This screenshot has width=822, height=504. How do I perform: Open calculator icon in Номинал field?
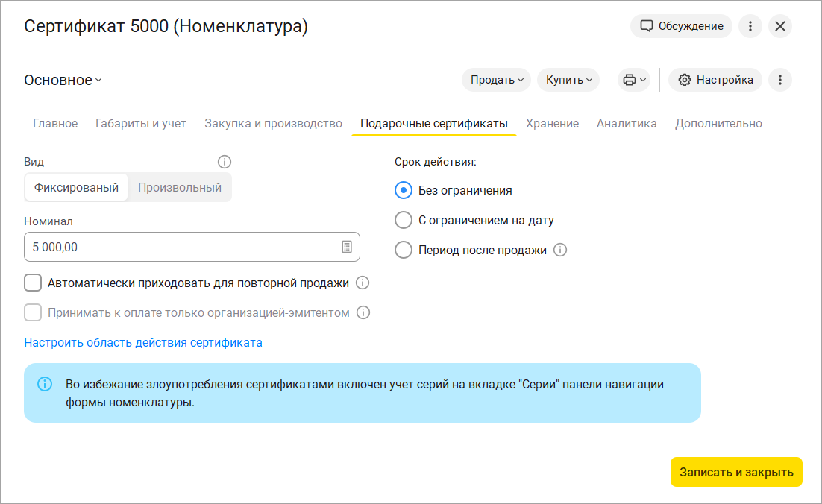[347, 247]
